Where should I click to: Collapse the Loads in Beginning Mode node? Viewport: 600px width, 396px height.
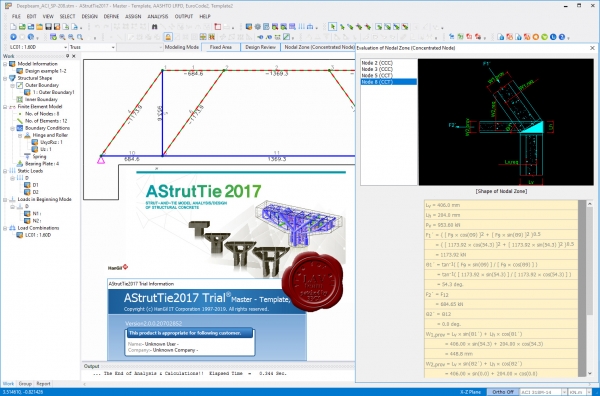5,199
